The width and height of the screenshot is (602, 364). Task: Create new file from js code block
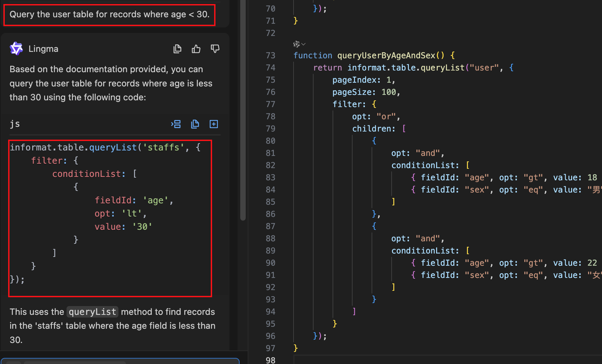click(214, 124)
